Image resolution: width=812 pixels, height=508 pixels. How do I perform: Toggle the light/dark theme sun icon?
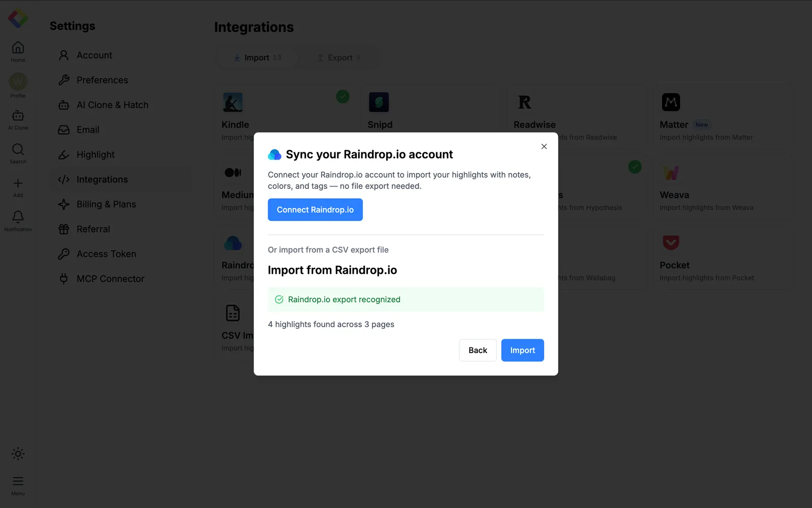(18, 454)
